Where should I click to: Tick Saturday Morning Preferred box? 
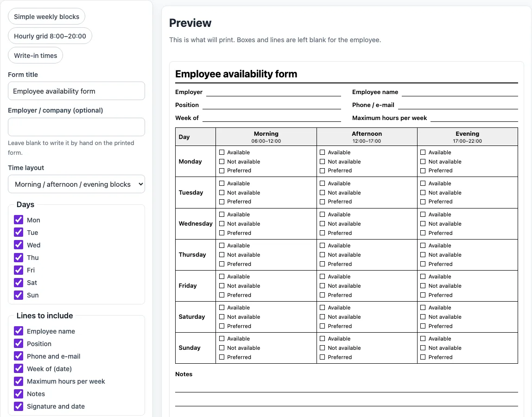[x=222, y=326]
